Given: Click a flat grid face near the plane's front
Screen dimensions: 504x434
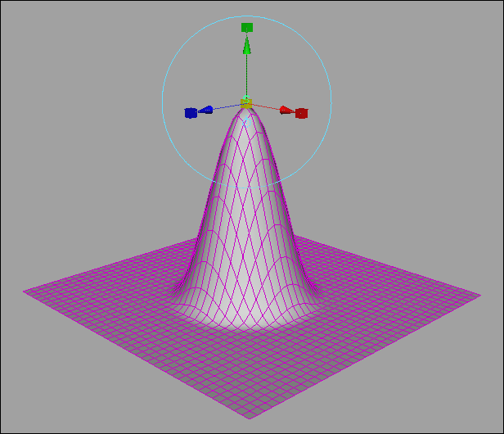Looking at the screenshot, I should click(x=250, y=387).
